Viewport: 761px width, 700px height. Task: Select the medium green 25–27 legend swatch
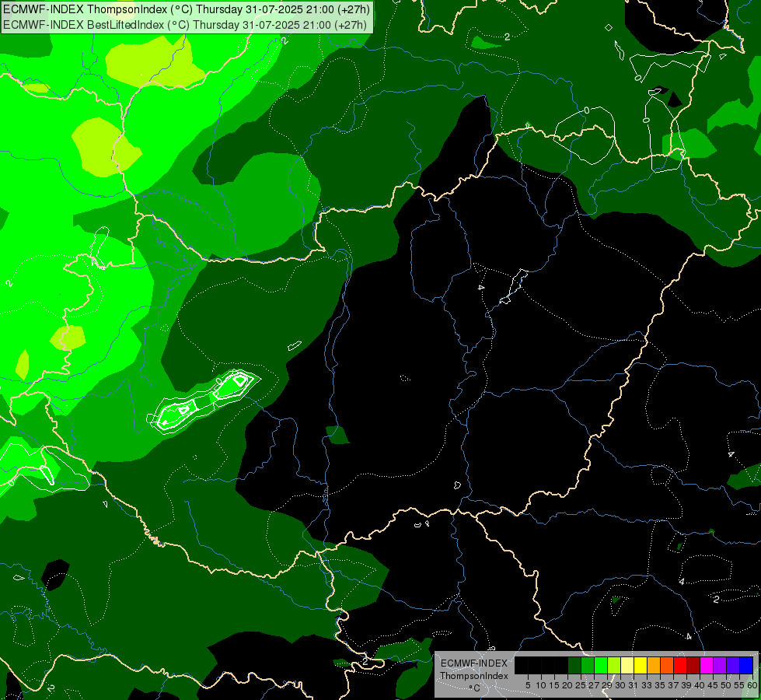coord(587,665)
